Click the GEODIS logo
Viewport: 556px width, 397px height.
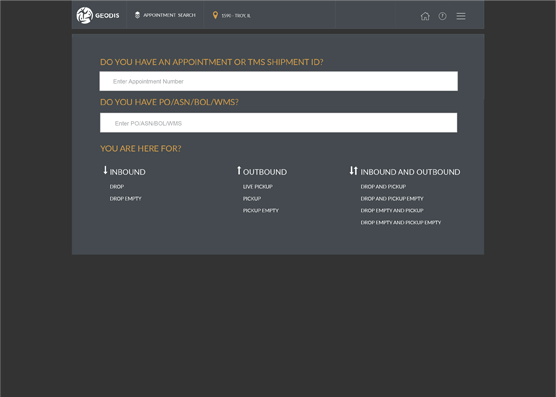click(x=98, y=15)
